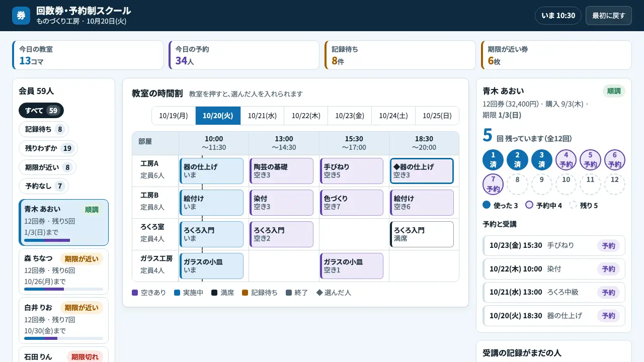The image size is (644, 362).
Task: Switch to the 10/22(木) date tab
Action: coord(306,116)
